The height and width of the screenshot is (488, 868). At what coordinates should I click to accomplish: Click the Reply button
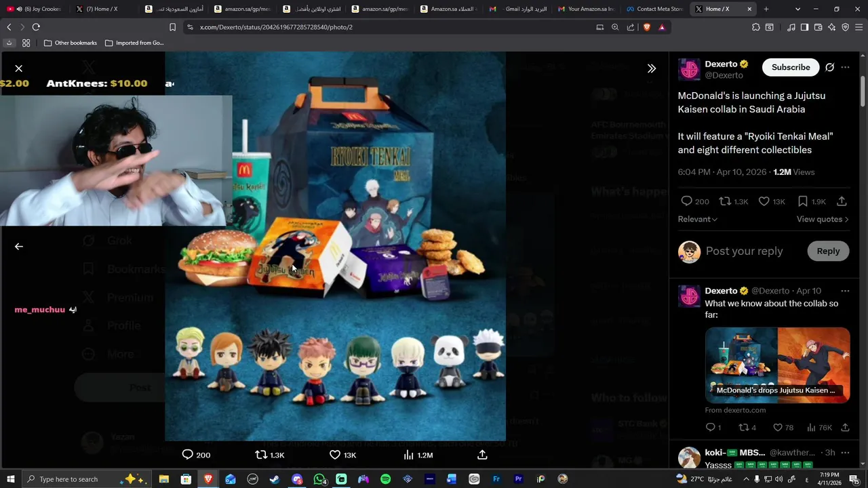(828, 251)
